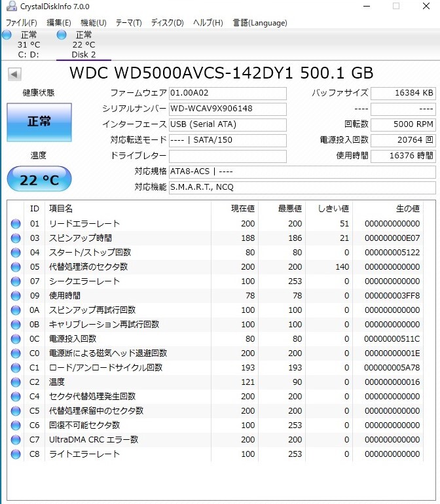Click status orb for C2 温度
Image resolution: width=440 pixels, height=504 pixels.
pyautogui.click(x=16, y=382)
